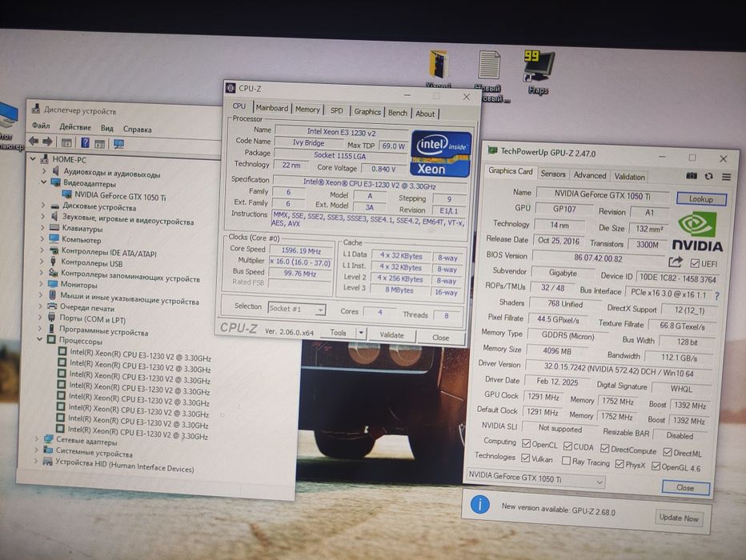Switch to the Mainboard tab in CPU-Z
This screenshot has height=560, width=746.
[x=271, y=108]
